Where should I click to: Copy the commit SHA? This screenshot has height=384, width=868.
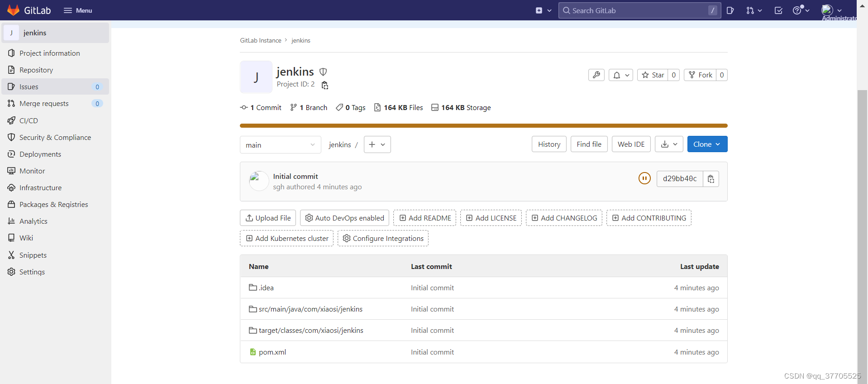(x=711, y=179)
